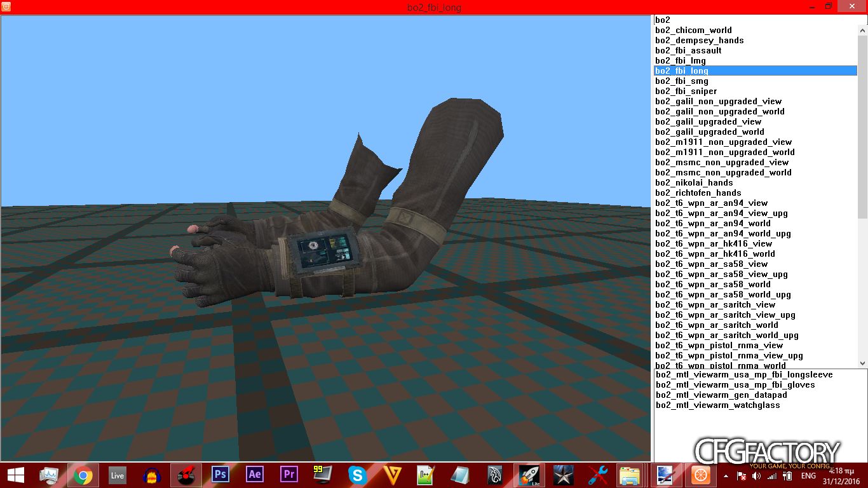Image resolution: width=868 pixels, height=488 pixels.
Task: Select material bo2_mtl_viewarm_usa_mp_fbi_longsleeve
Action: [761, 375]
